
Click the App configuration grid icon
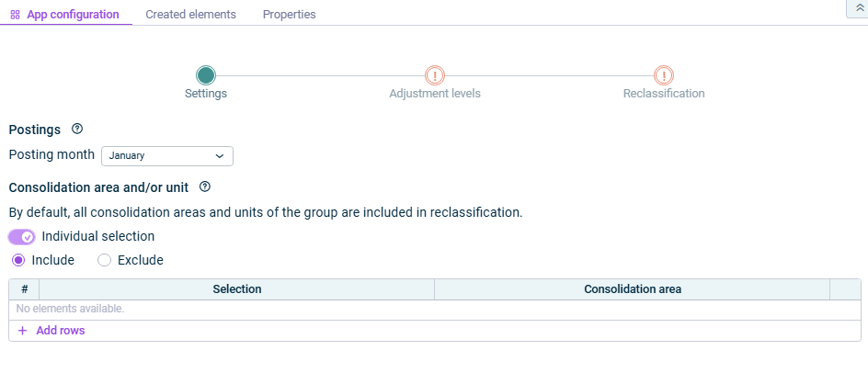click(x=15, y=15)
